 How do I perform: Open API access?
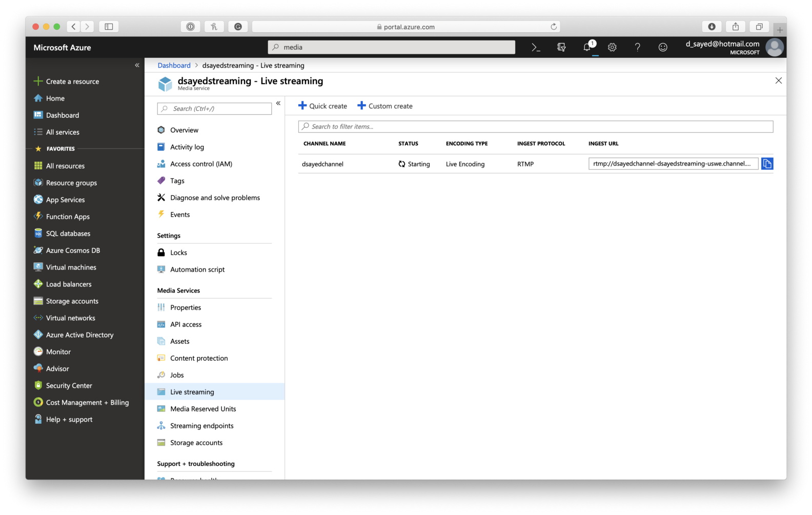click(x=179, y=324)
